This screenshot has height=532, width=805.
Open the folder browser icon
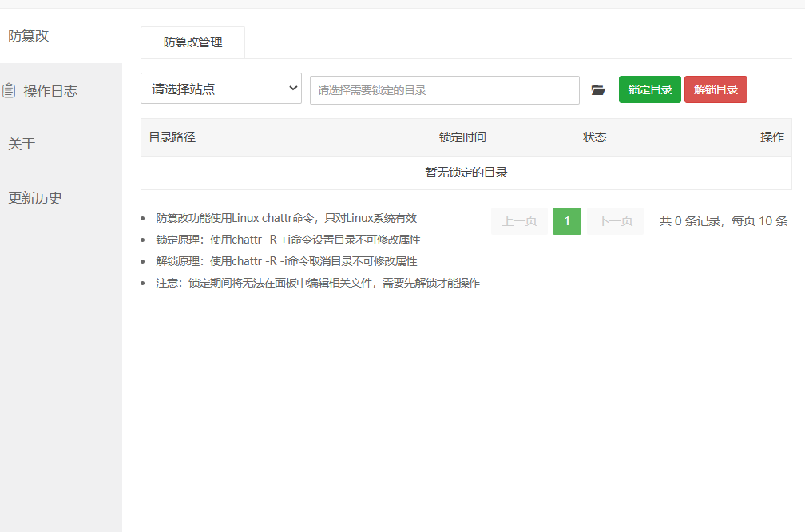(x=598, y=90)
